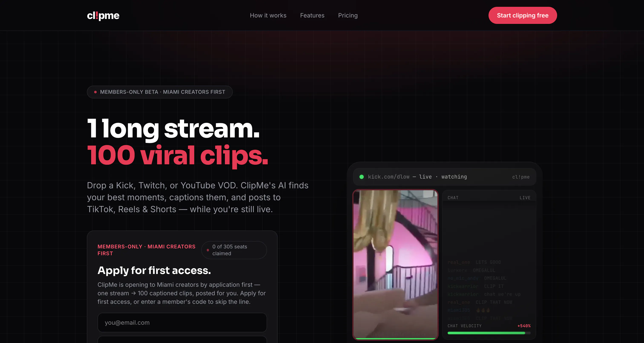Click the 0 of 305 seats claimed pill
Viewport: 644px width, 343px height.
pos(234,250)
